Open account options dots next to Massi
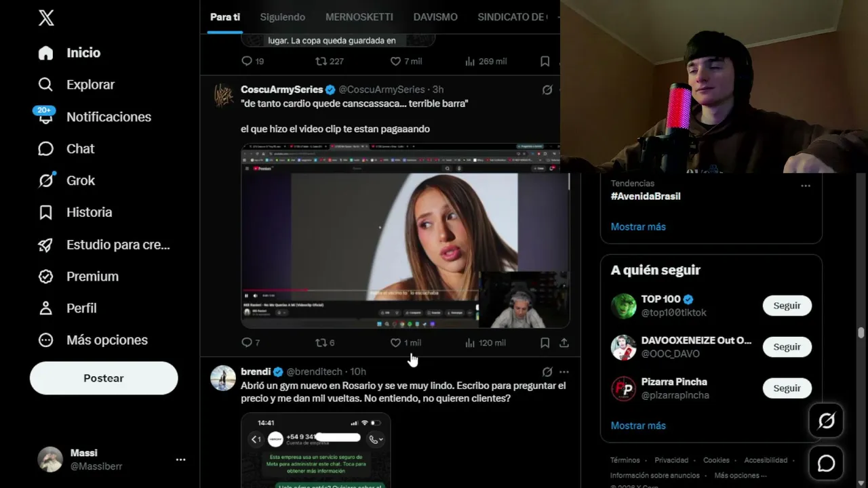The image size is (868, 488). point(180,460)
